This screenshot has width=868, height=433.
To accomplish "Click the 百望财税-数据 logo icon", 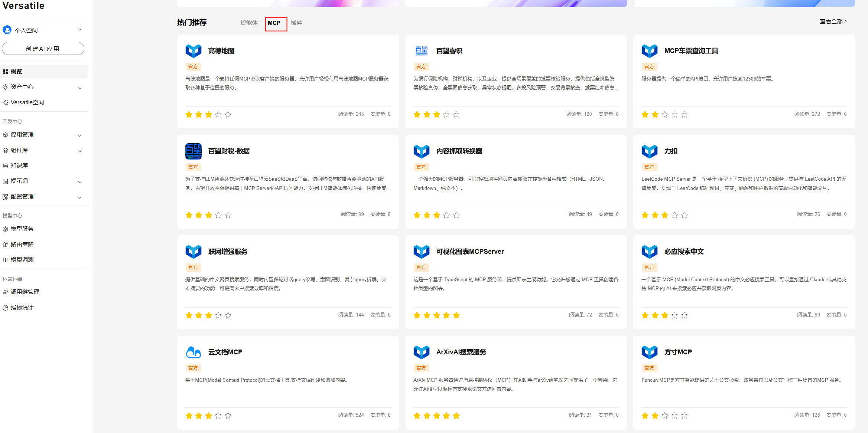I will click(193, 151).
